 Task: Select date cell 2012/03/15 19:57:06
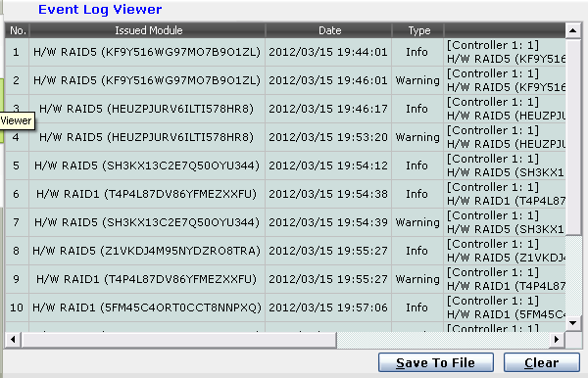pyautogui.click(x=328, y=307)
